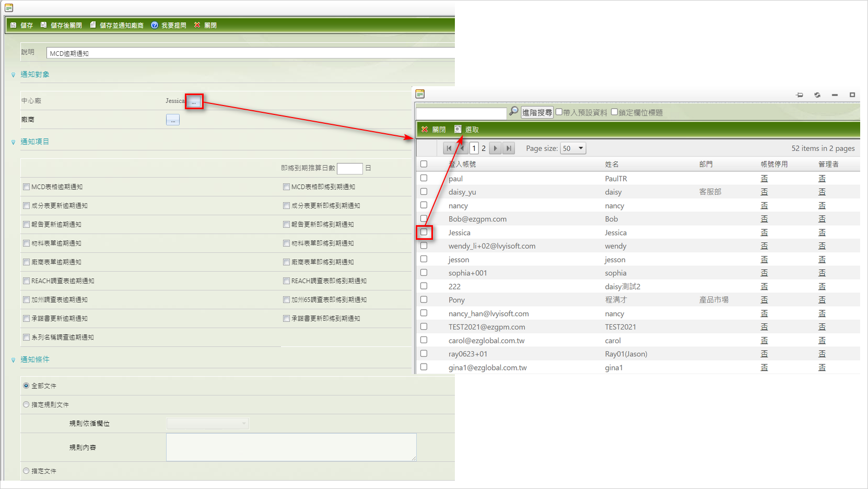Collapse the 通知項目 section
The width and height of the screenshot is (868, 489).
[x=14, y=142]
